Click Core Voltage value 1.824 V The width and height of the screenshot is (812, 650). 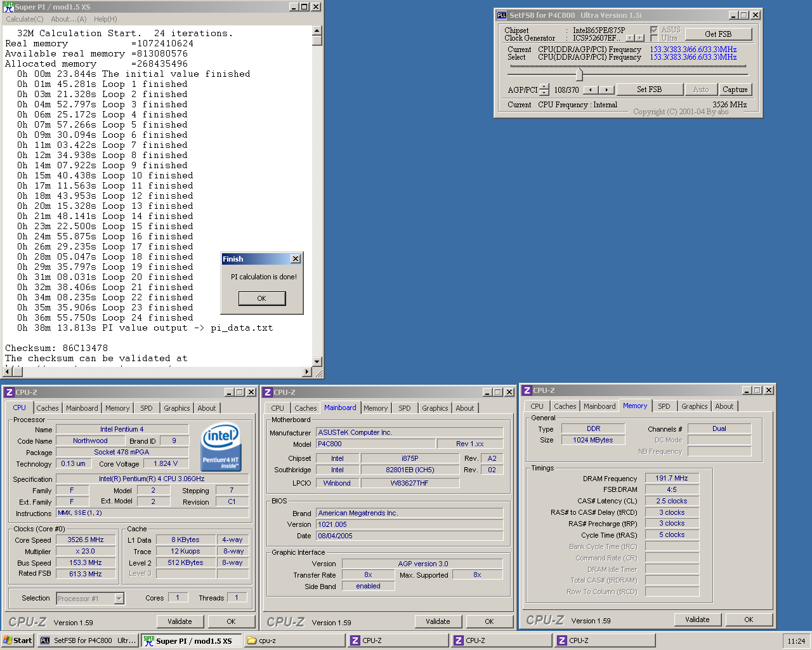(x=166, y=463)
